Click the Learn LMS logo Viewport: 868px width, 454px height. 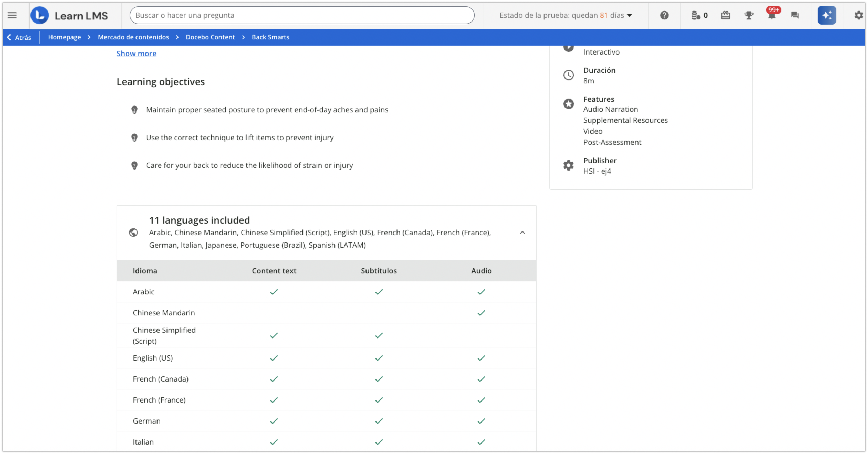coord(69,15)
